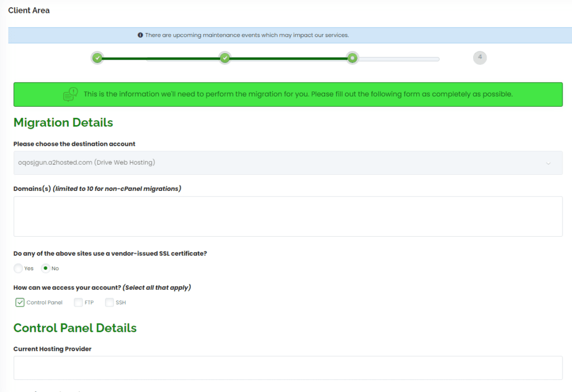The width and height of the screenshot is (572, 392).
Task: Enable the SSH access checkbox
Action: pyautogui.click(x=109, y=302)
